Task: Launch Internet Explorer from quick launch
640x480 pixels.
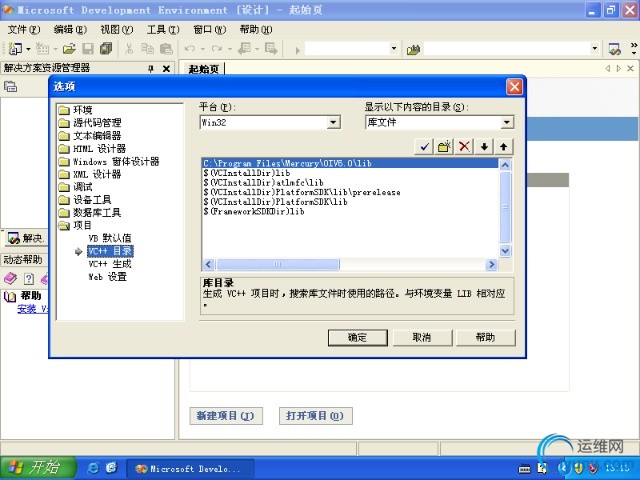Action: click(x=93, y=468)
